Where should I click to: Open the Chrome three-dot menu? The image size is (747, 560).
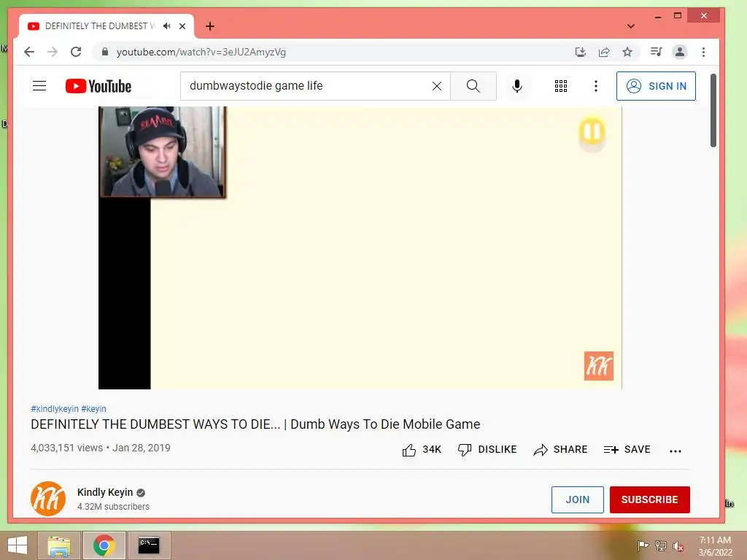pos(704,52)
